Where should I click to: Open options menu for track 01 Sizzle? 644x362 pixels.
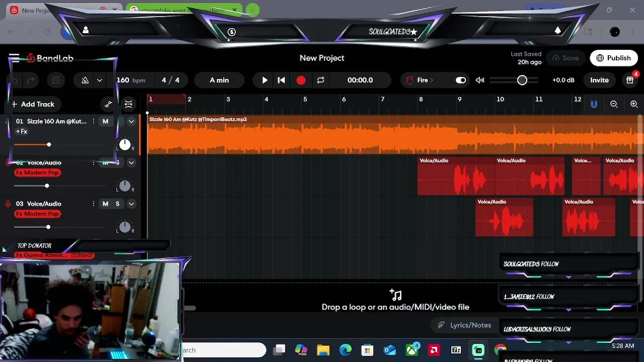click(x=93, y=121)
